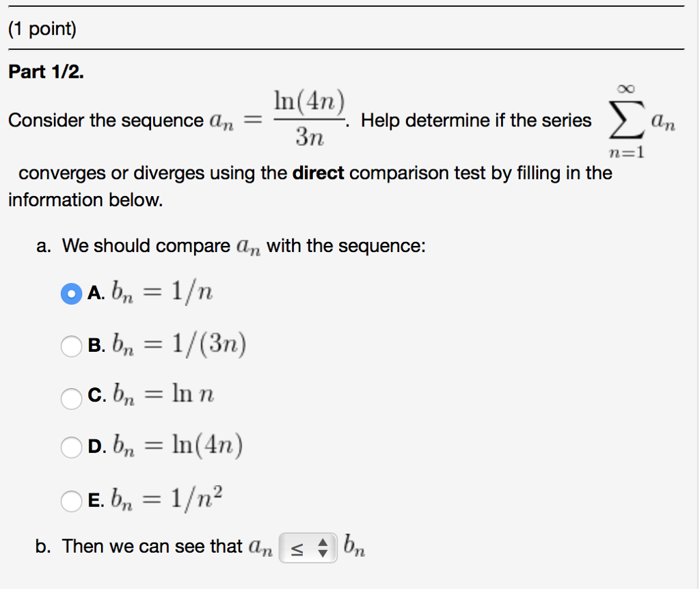Click the sentence labeled b below the options
The width and height of the screenshot is (700, 589).
pos(171,545)
